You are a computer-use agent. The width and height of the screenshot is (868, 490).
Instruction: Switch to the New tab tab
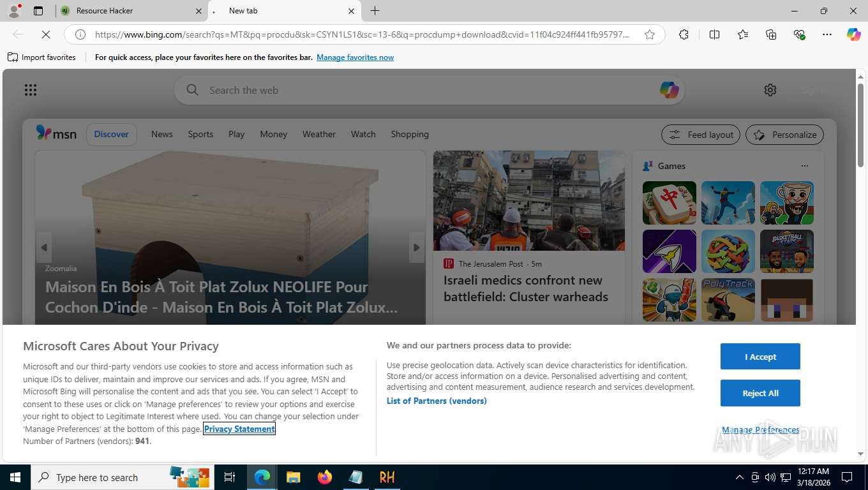(284, 11)
